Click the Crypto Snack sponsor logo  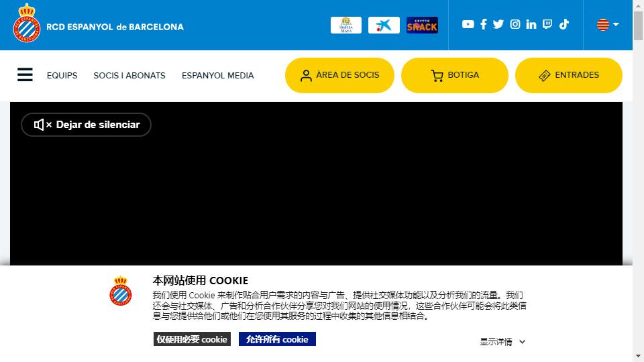coord(422,25)
